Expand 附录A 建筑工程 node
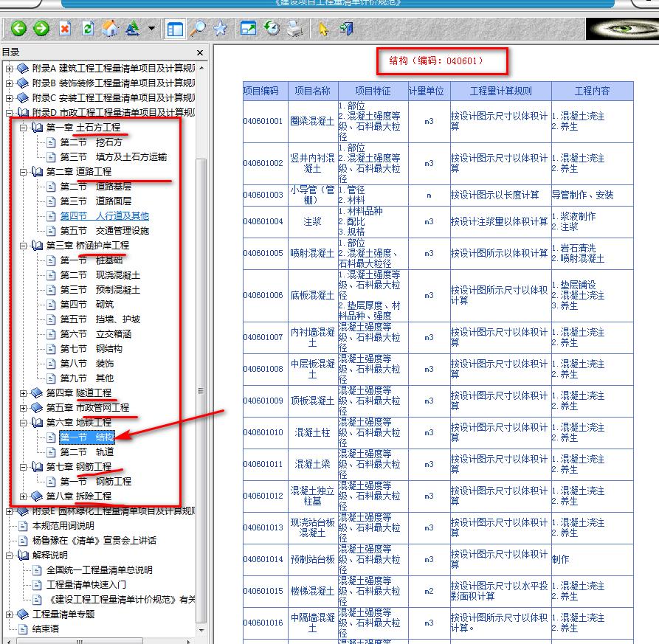This screenshot has height=644, width=659. [10, 68]
